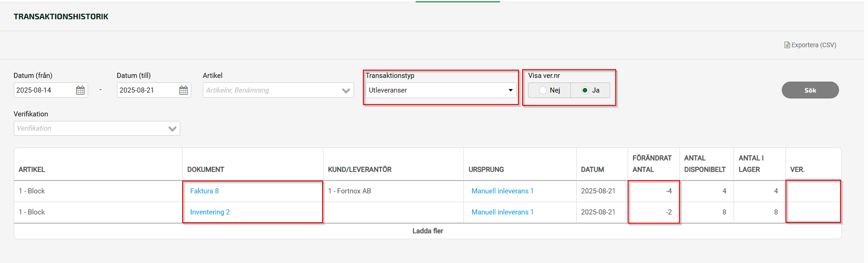Click the Förändrat antal column header
Image resolution: width=868 pixels, height=263 pixels.
click(652, 164)
